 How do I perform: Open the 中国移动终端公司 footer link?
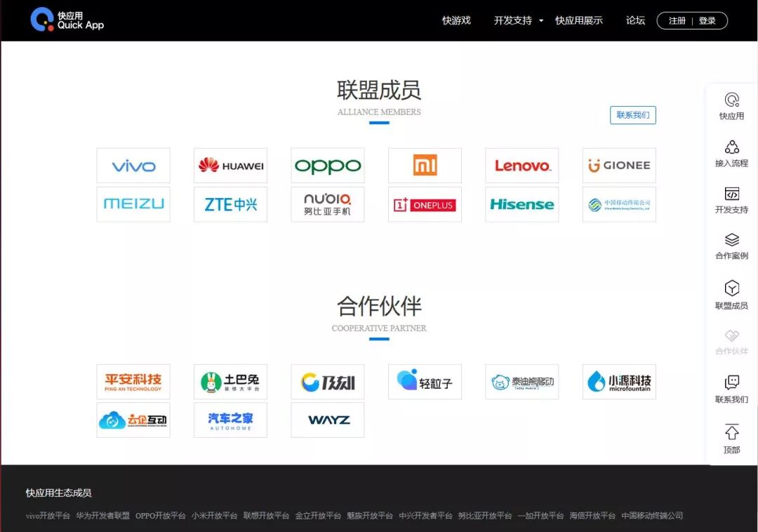coord(652,516)
